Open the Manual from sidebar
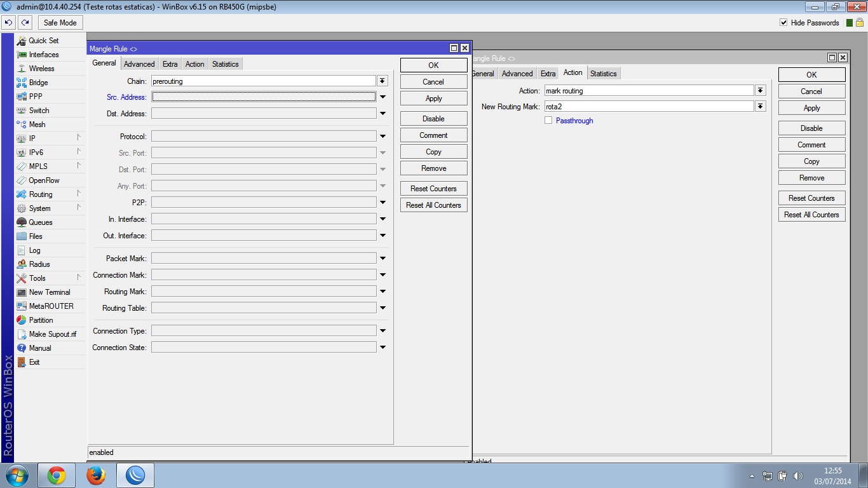 pos(40,348)
